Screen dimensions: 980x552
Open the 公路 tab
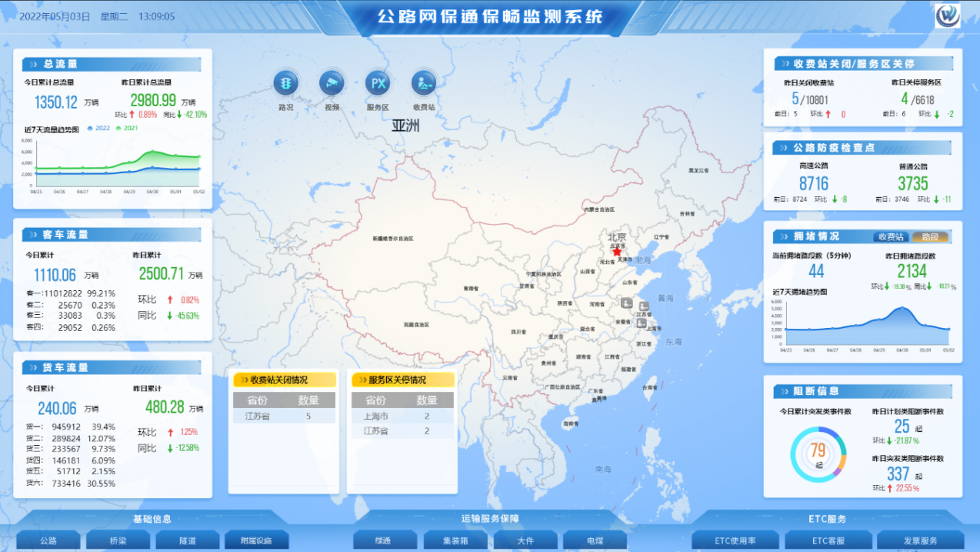pyautogui.click(x=48, y=540)
